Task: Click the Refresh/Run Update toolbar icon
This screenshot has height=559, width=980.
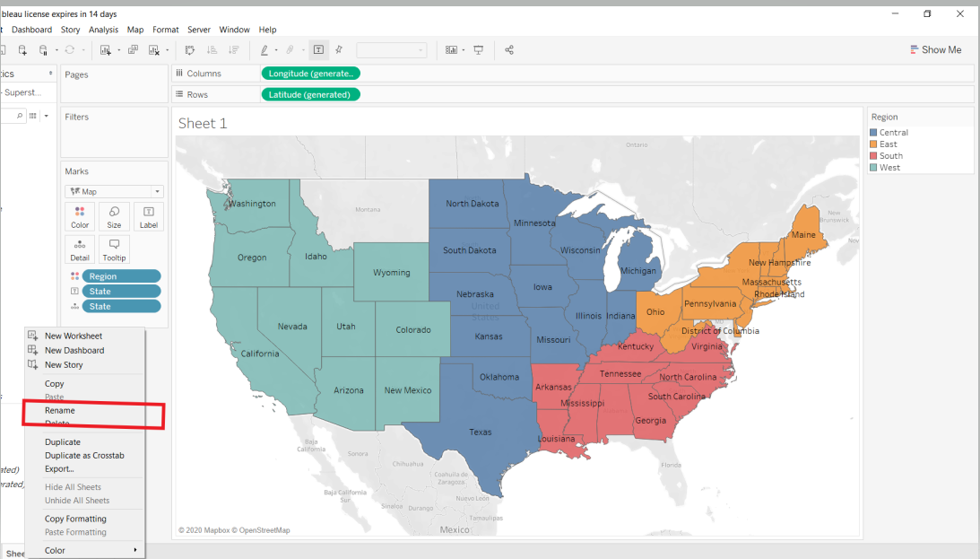Action: coord(70,50)
